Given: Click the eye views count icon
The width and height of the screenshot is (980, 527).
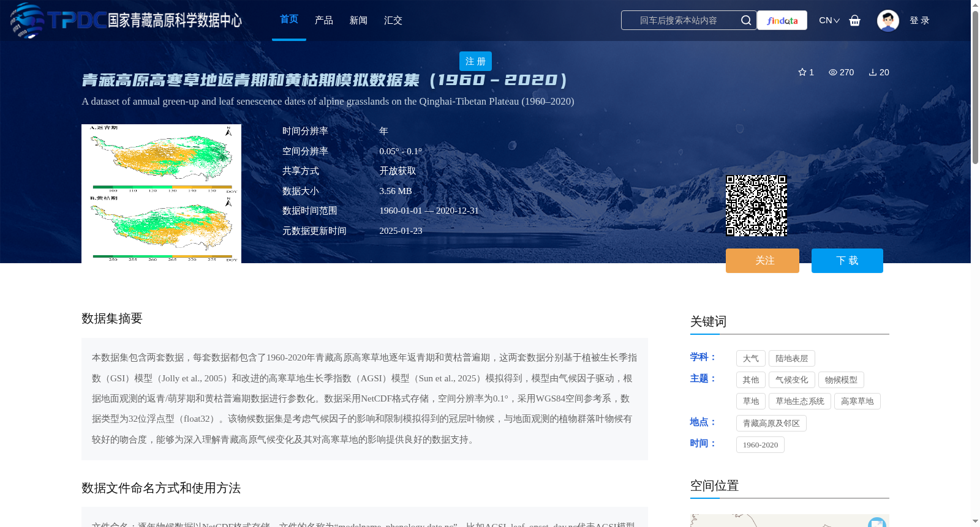Looking at the screenshot, I should click(833, 72).
